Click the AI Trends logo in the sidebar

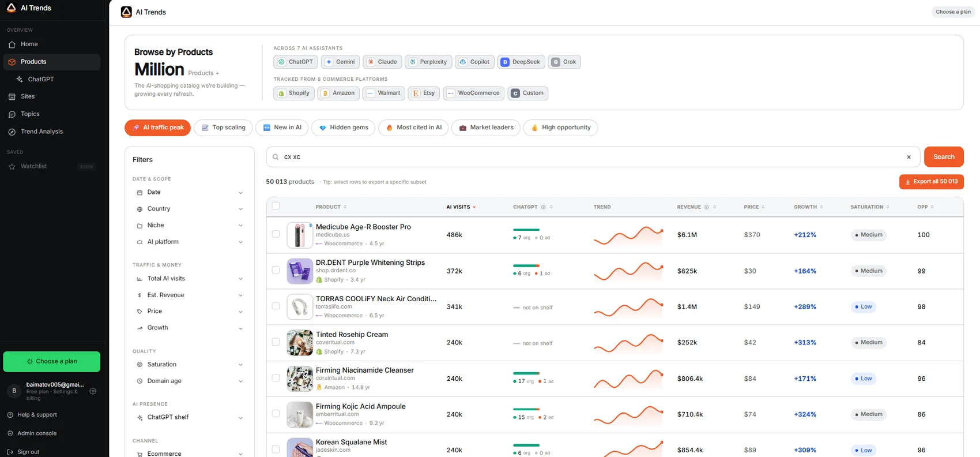tap(12, 8)
